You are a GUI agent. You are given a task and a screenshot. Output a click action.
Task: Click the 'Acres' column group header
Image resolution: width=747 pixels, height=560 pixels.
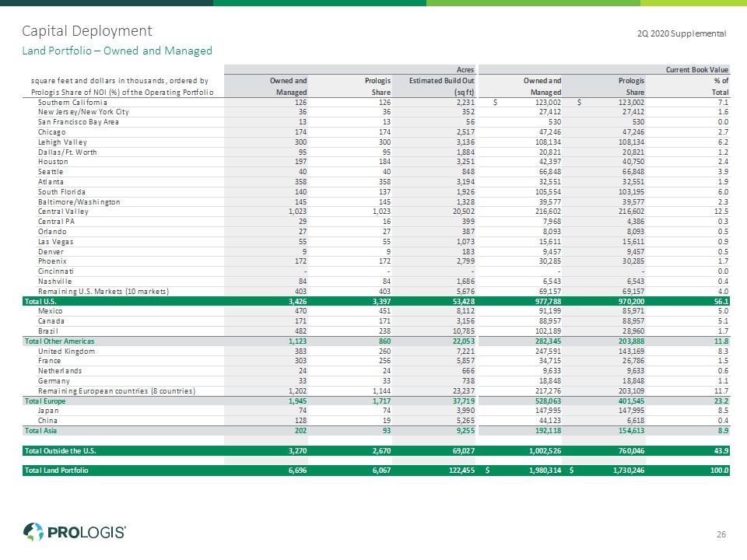465,69
